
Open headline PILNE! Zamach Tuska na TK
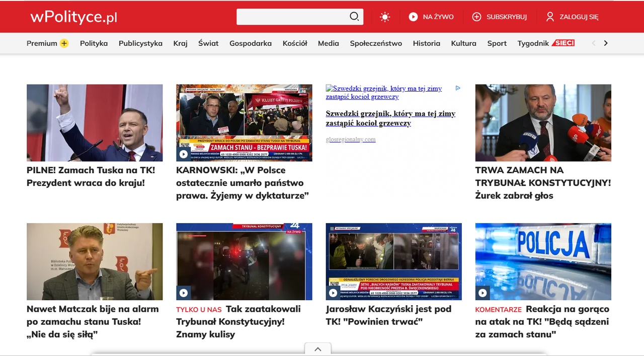click(x=91, y=177)
